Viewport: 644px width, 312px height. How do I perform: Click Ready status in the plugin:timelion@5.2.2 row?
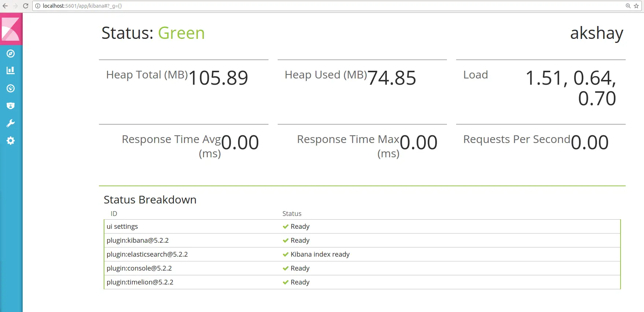coord(300,282)
